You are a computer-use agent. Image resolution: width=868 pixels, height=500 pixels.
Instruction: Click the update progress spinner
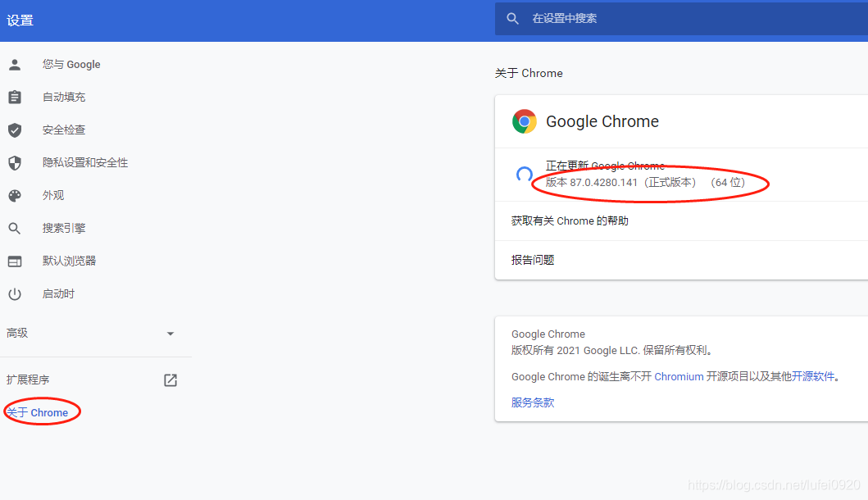click(525, 175)
